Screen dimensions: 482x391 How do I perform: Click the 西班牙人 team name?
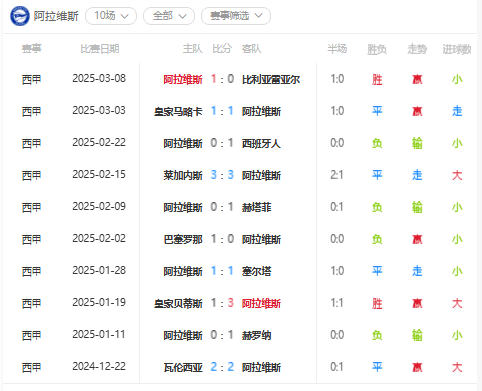tap(261, 143)
